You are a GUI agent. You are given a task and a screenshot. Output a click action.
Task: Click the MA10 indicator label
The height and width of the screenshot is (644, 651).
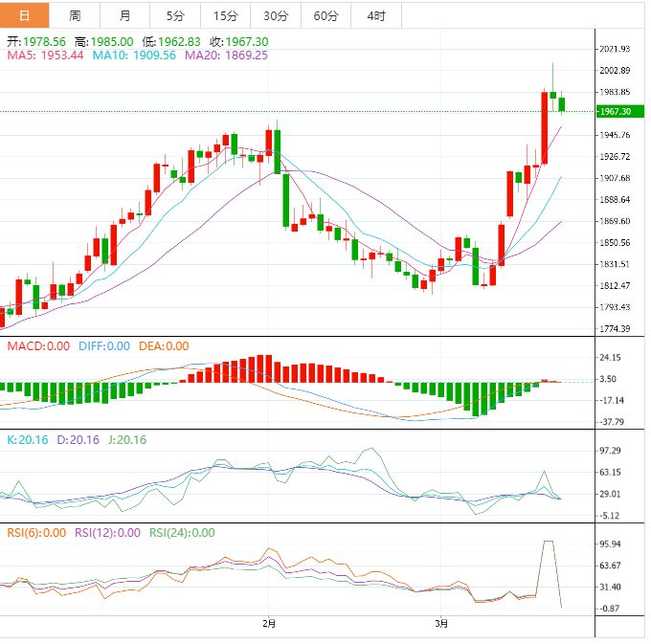click(134, 56)
